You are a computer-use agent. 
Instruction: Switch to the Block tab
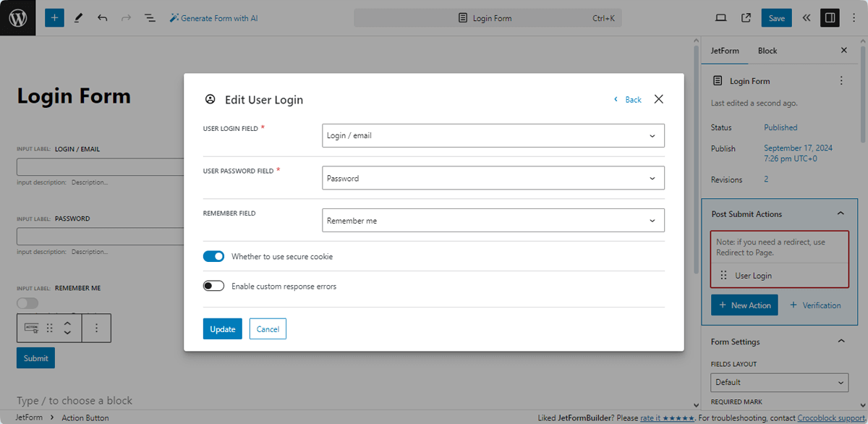pos(767,51)
